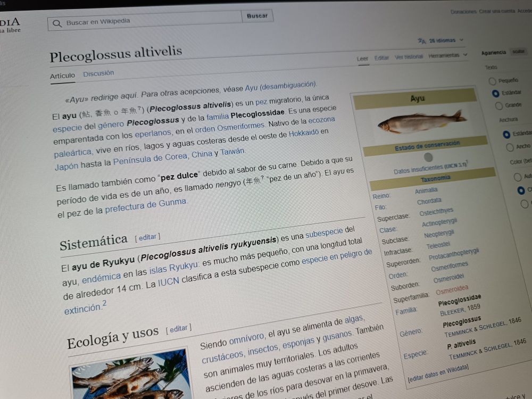Click the Estado de conservación heading link
The height and width of the screenshot is (399, 532).
click(427, 146)
